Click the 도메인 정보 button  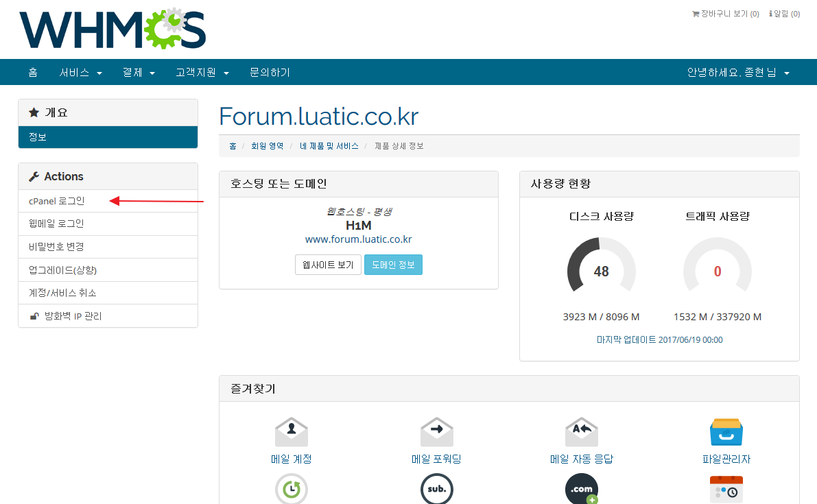point(393,265)
